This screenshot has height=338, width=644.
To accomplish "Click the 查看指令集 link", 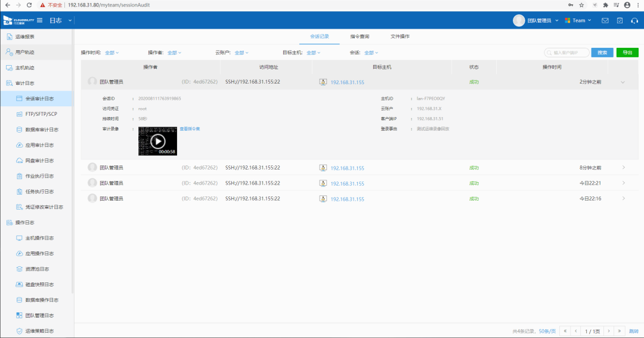I will 190,129.
